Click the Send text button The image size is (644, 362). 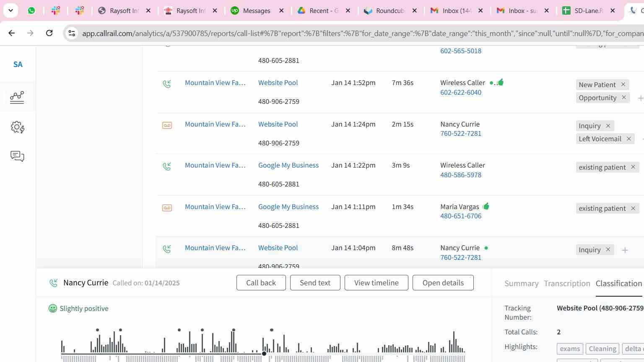(x=315, y=283)
